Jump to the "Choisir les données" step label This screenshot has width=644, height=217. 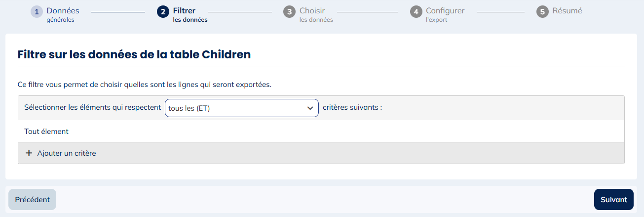316,15
